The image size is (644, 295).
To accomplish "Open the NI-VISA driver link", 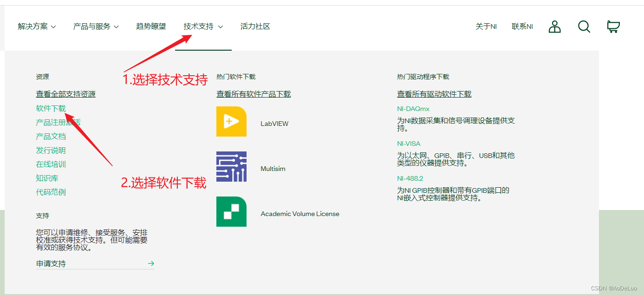I will coord(409,144).
